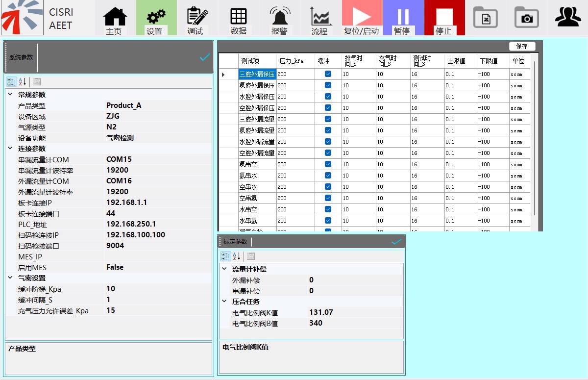Open the users account icon
Image resolution: width=588 pixels, height=380 pixels.
pyautogui.click(x=567, y=17)
